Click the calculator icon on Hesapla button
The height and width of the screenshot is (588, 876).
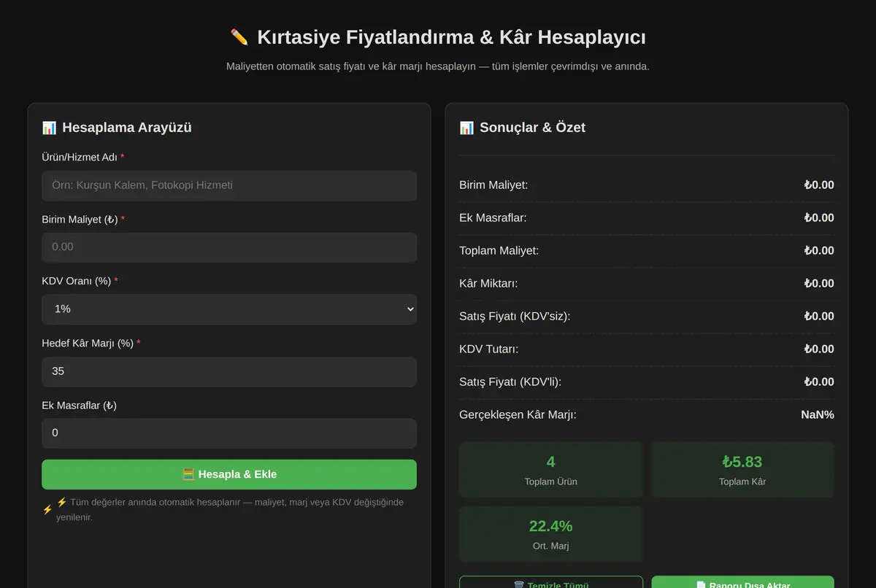point(188,474)
